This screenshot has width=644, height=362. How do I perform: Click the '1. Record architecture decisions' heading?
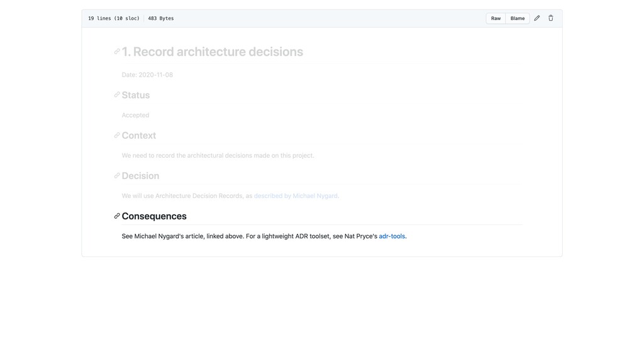click(213, 52)
